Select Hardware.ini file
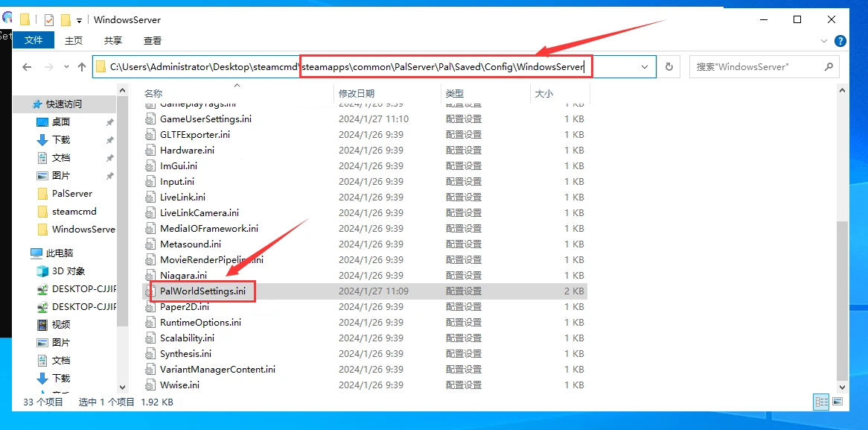 tap(187, 151)
